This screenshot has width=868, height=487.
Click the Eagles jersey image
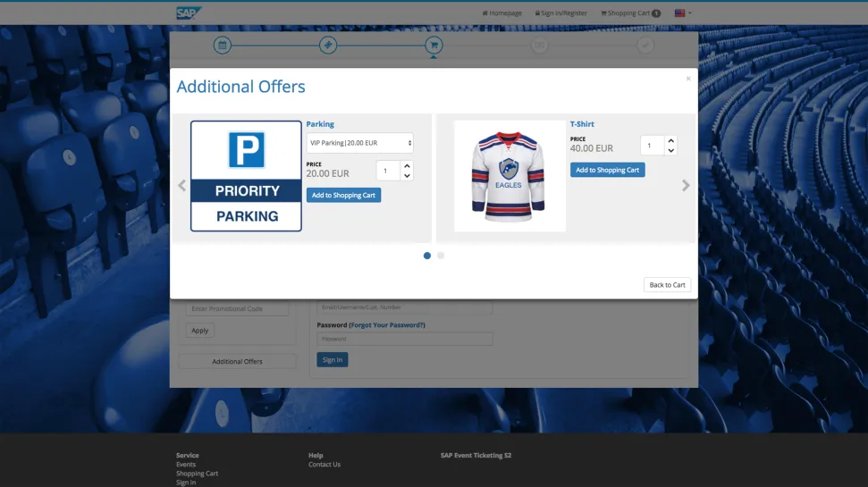click(x=510, y=176)
